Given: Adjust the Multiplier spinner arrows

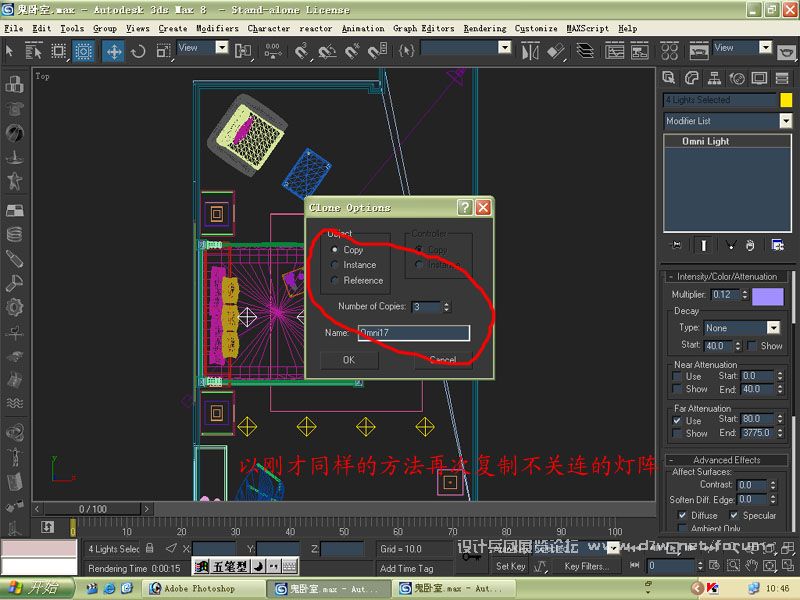Looking at the screenshot, I should click(745, 294).
